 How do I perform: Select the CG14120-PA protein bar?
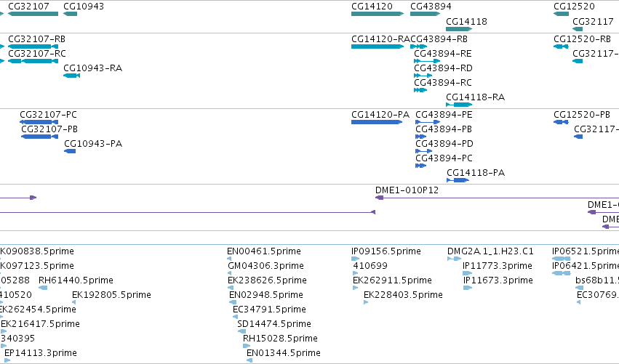[377, 122]
